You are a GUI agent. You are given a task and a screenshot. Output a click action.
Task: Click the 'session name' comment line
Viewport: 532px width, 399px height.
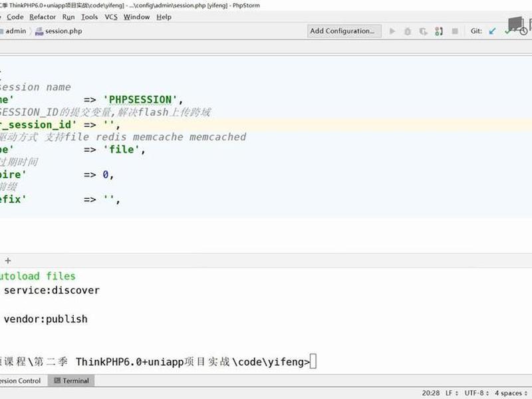coord(35,87)
